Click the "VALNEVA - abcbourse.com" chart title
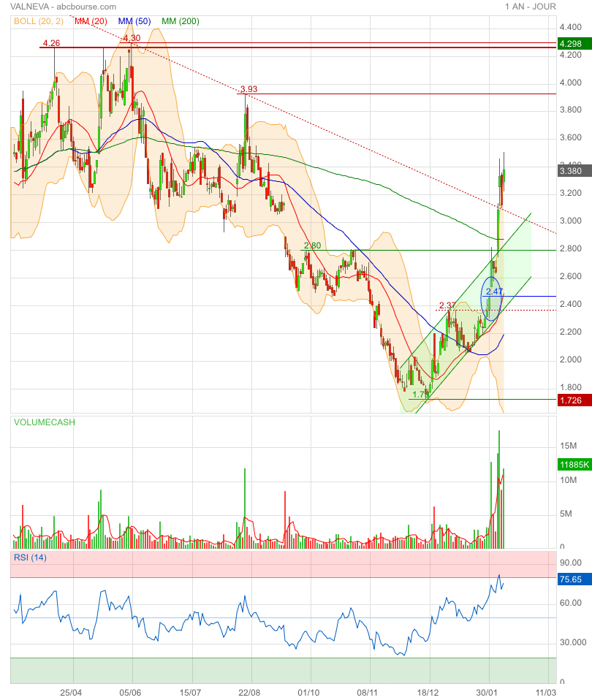The image size is (592, 700). [x=63, y=7]
